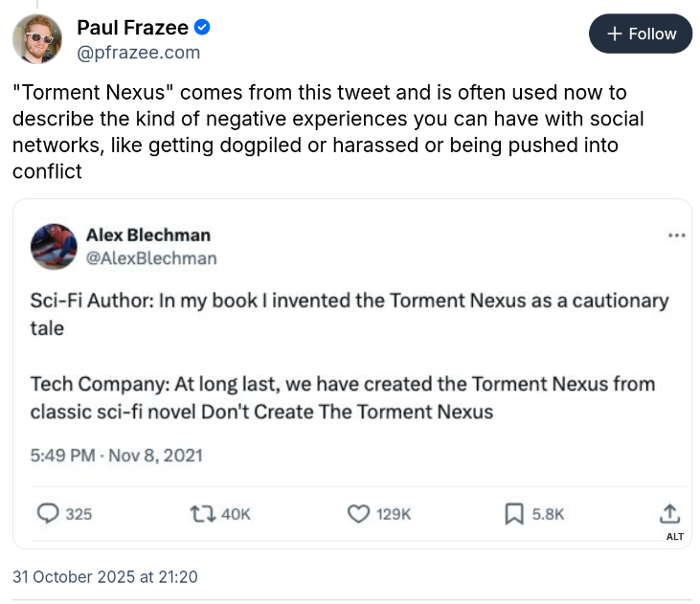Click the reply bubble icon showing 325
The width and height of the screenshot is (700, 604).
coord(48,514)
